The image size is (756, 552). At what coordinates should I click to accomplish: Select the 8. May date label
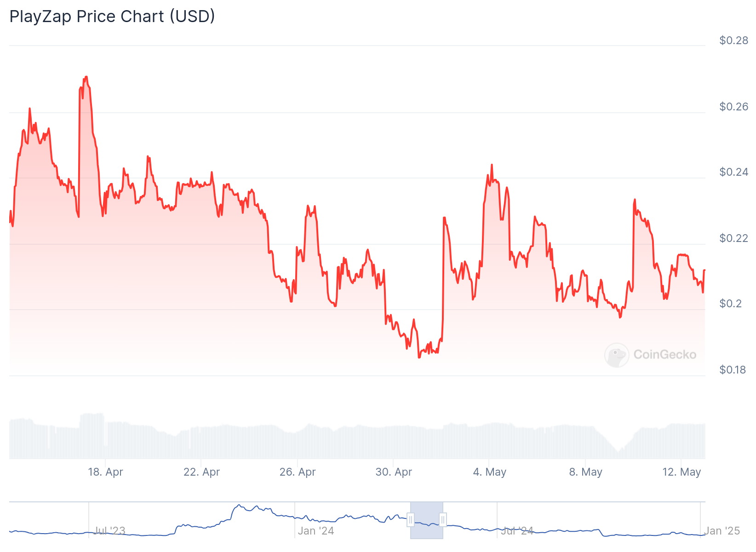[x=585, y=472]
